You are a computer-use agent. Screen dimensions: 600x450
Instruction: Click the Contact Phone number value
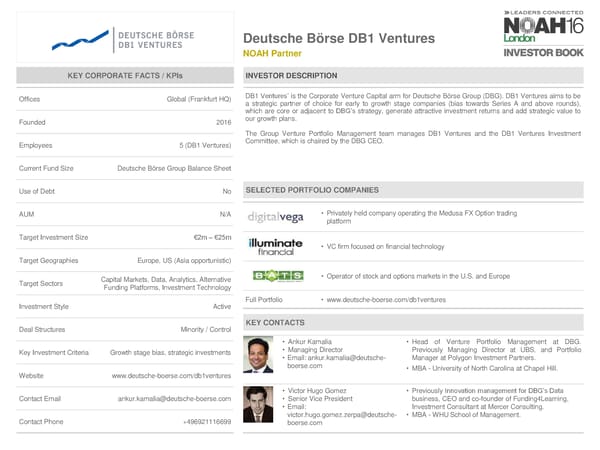(x=207, y=422)
